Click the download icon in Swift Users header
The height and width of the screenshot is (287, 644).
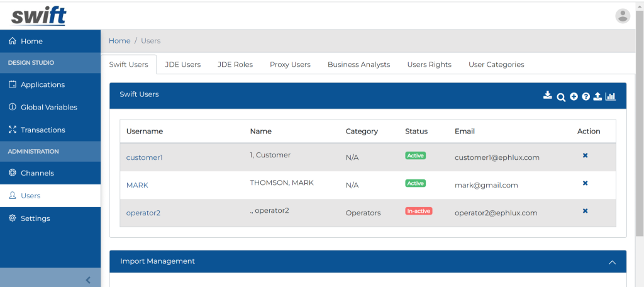click(548, 96)
